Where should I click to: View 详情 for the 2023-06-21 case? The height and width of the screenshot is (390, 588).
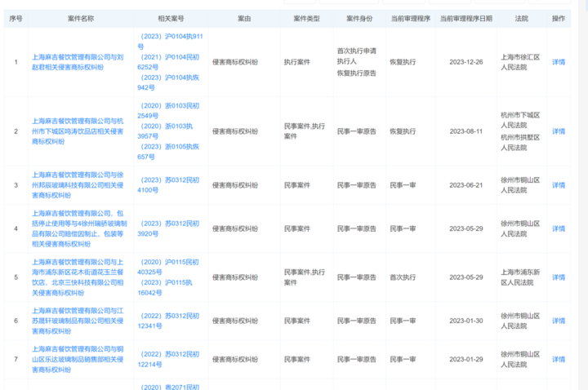[x=559, y=185]
